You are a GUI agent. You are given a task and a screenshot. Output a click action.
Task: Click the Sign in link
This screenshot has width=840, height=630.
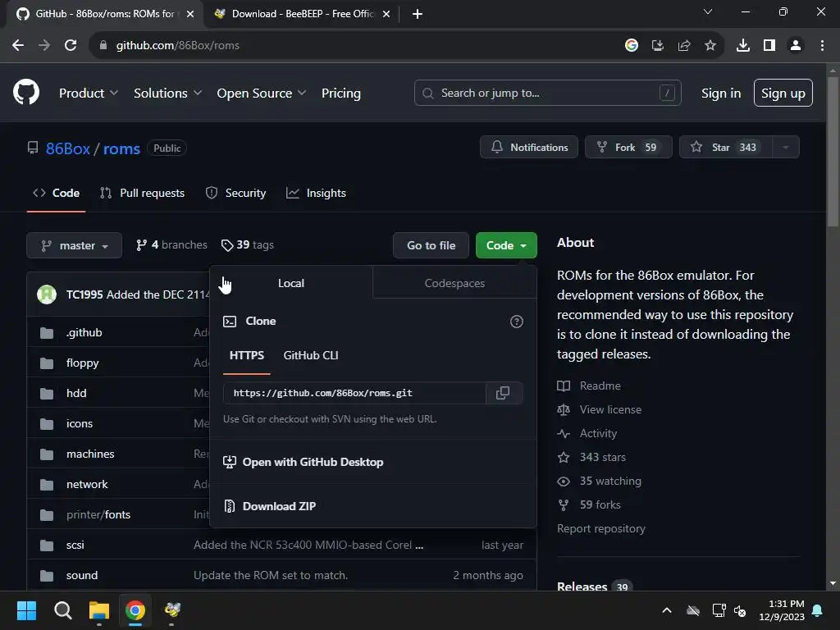pyautogui.click(x=721, y=94)
